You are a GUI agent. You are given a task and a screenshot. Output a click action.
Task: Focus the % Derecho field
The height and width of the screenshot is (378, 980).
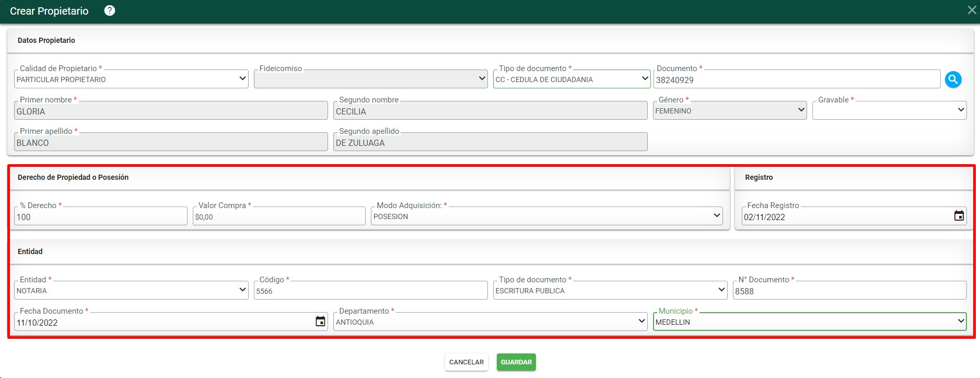(101, 216)
